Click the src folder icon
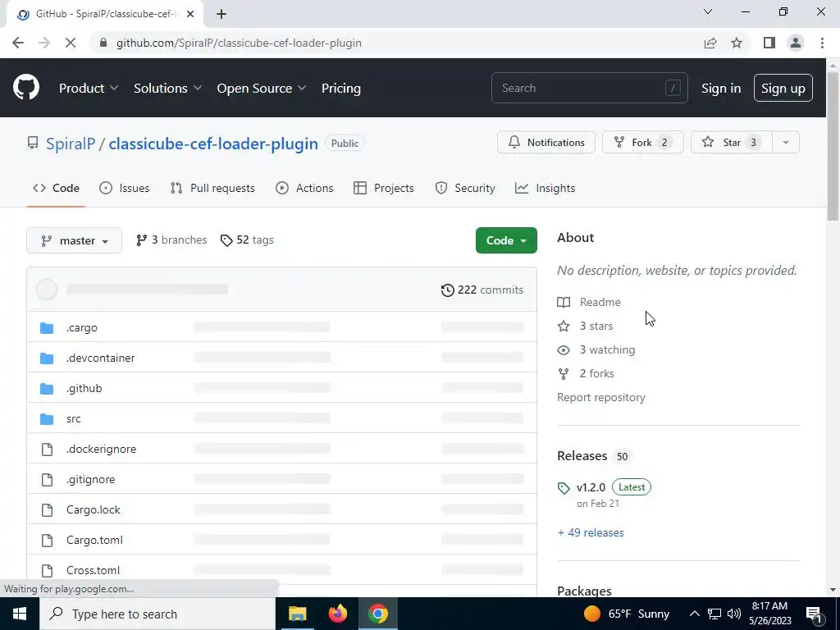This screenshot has height=630, width=840. 47,419
